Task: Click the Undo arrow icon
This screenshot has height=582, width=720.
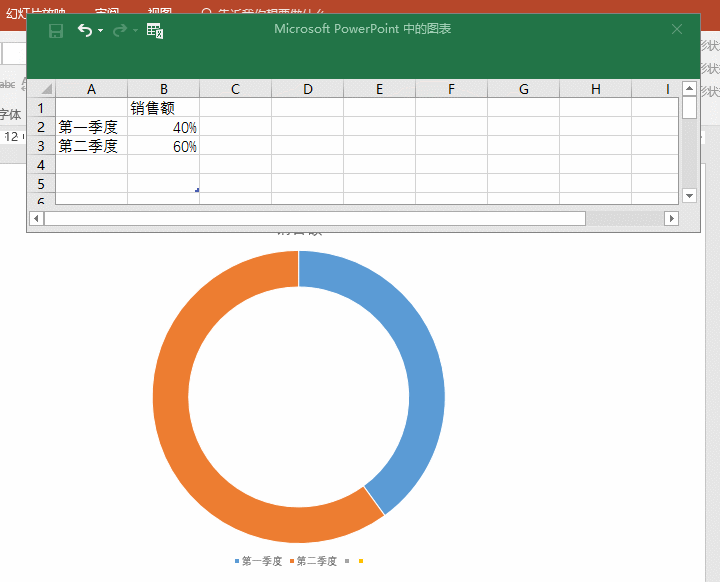Action: (85, 31)
